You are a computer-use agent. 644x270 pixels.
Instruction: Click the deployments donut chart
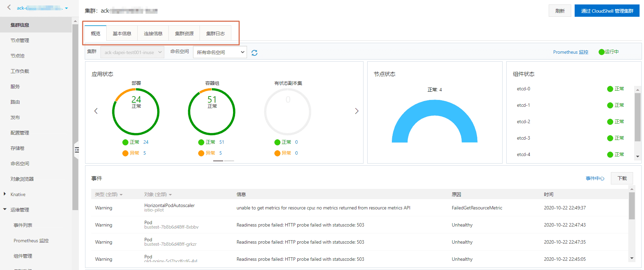pyautogui.click(x=136, y=112)
